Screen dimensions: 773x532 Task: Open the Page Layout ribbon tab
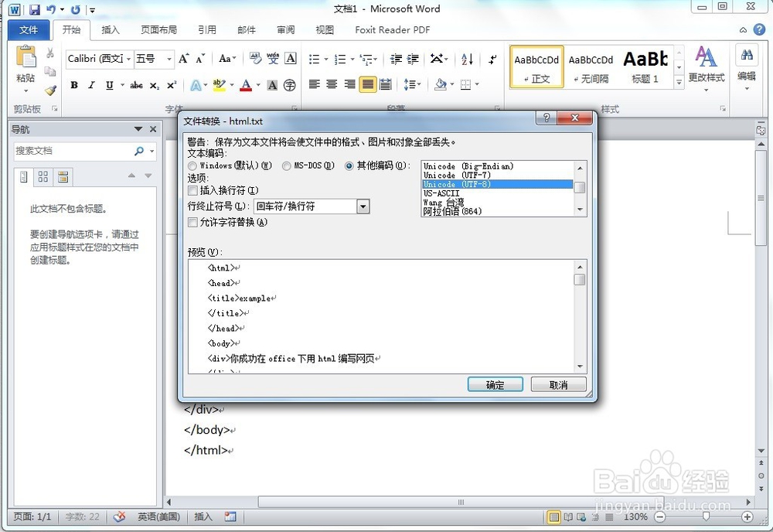pyautogui.click(x=158, y=30)
